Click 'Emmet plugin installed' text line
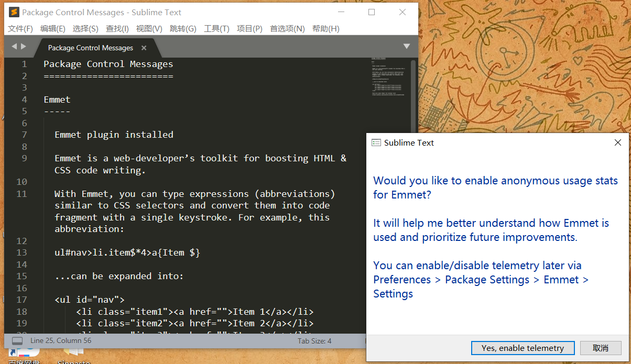This screenshot has width=631, height=364. point(114,135)
